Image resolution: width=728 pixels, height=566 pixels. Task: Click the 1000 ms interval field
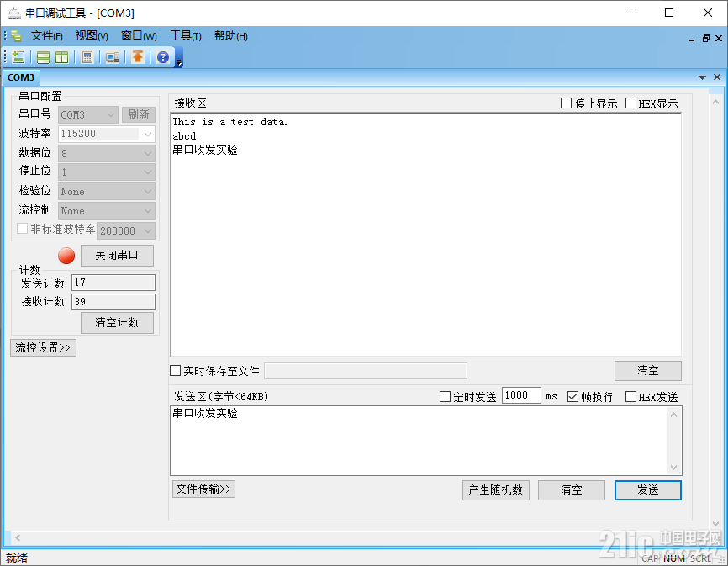pos(521,395)
